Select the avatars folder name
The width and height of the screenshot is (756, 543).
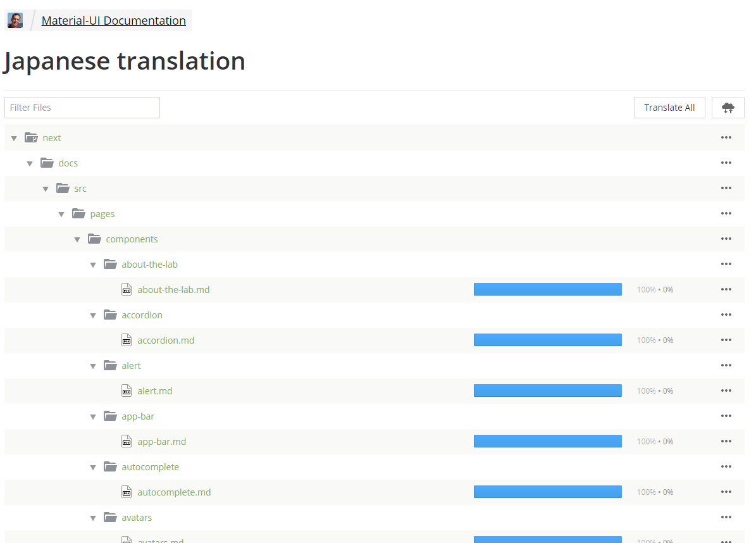137,518
